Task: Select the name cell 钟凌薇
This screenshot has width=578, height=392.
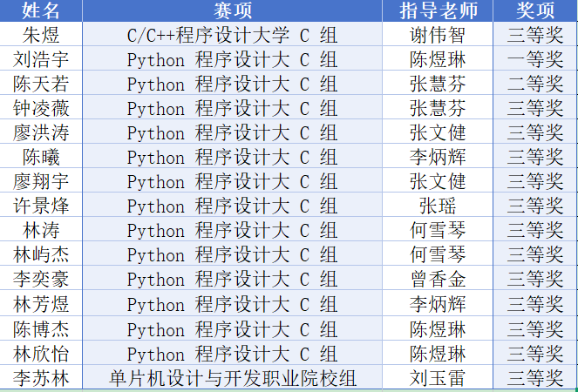Action: (41, 107)
